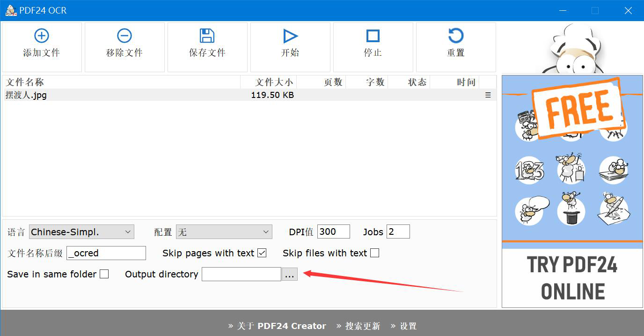
Task: Click the sheep on stacked papers icon
Action: click(x=614, y=170)
